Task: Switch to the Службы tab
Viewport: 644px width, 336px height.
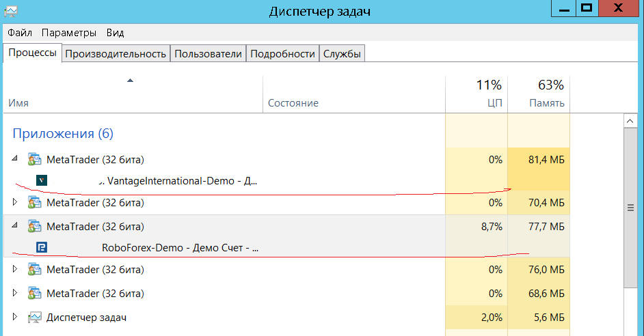Action: pyautogui.click(x=342, y=54)
